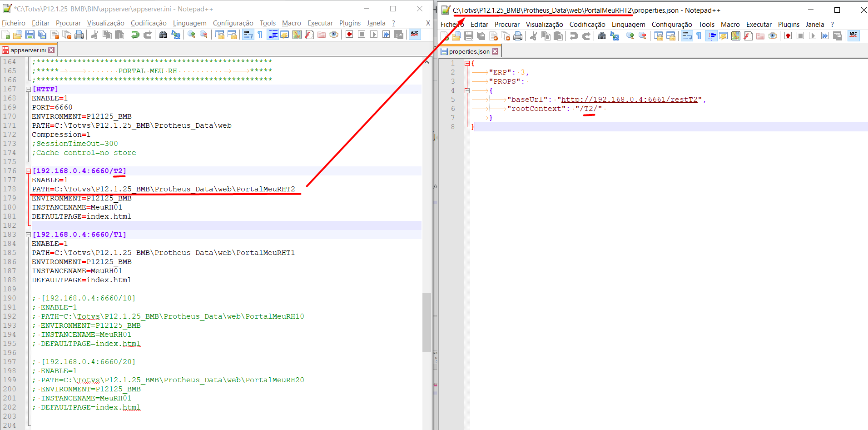Collapse the [192.168.0.4:6660/T1] section fold marker
Image resolution: width=868 pixels, height=430 pixels.
[28, 235]
